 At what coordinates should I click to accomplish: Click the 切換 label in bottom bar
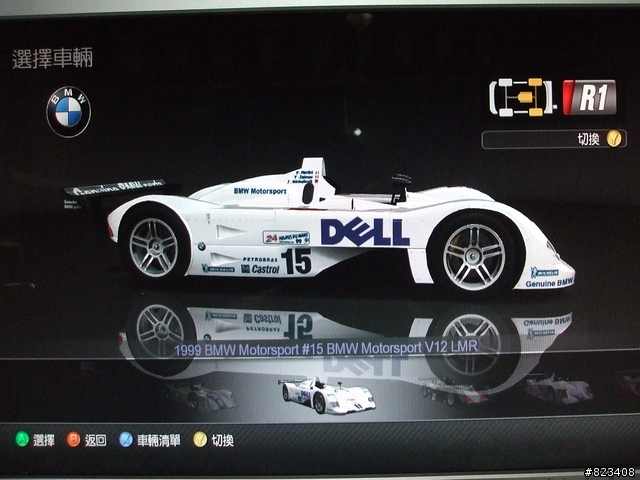tap(222, 440)
